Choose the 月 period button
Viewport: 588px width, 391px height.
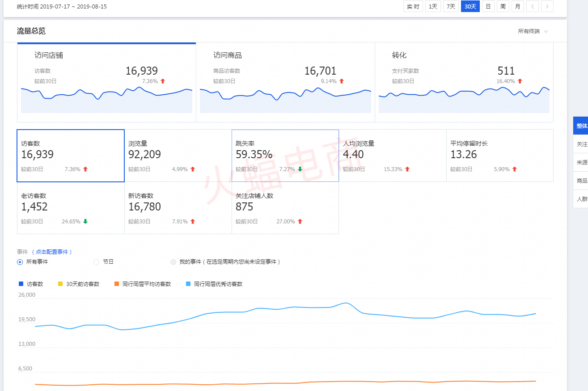(x=517, y=6)
